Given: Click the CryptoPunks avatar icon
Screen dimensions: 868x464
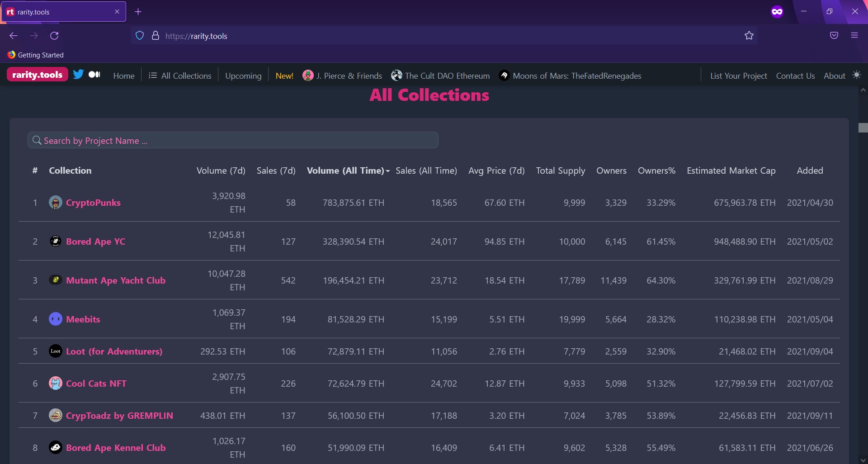Looking at the screenshot, I should pos(56,203).
